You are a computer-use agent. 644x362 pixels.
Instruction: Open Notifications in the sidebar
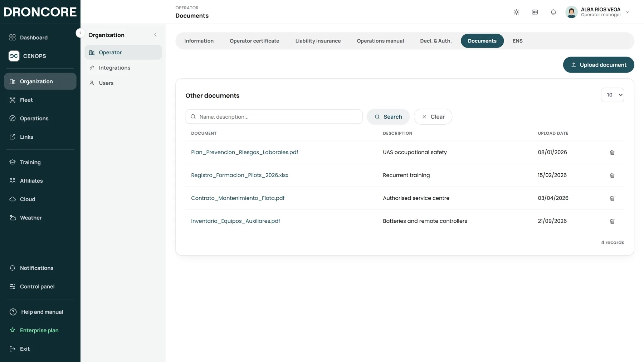[x=40, y=268]
